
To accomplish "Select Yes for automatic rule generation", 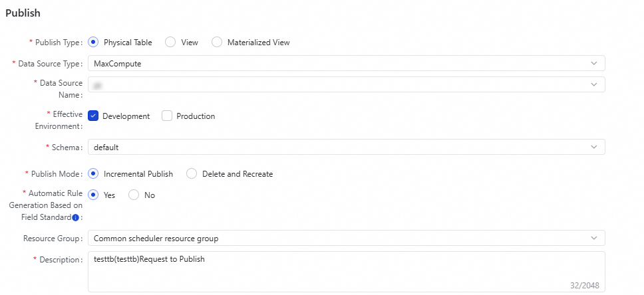I will click(x=93, y=195).
